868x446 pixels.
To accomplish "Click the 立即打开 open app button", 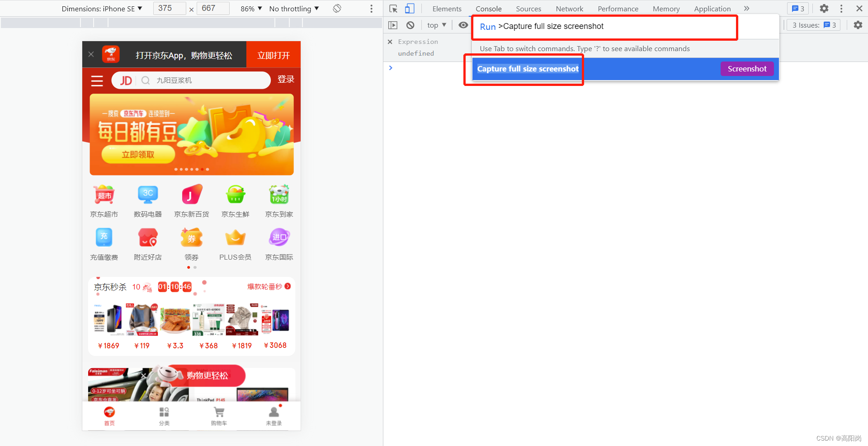I will (x=274, y=55).
